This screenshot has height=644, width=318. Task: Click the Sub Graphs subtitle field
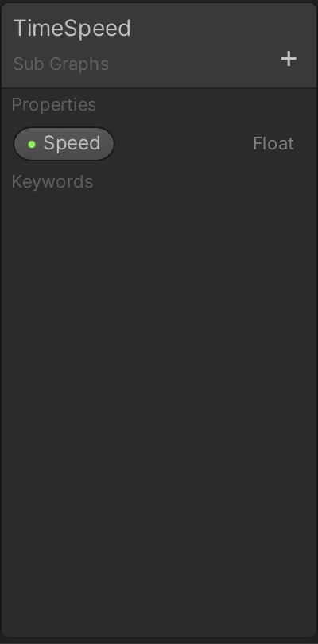(x=60, y=64)
